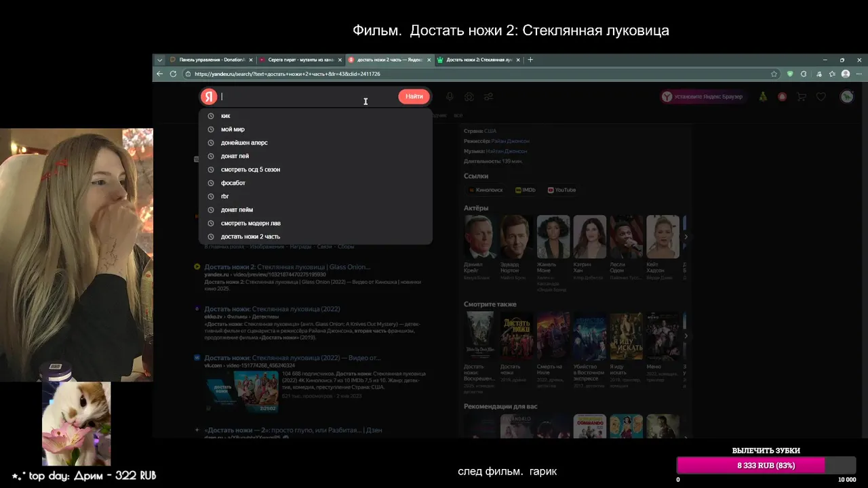Select suggestion 'донейшен алерс'
This screenshot has width=868, height=488.
[315, 143]
